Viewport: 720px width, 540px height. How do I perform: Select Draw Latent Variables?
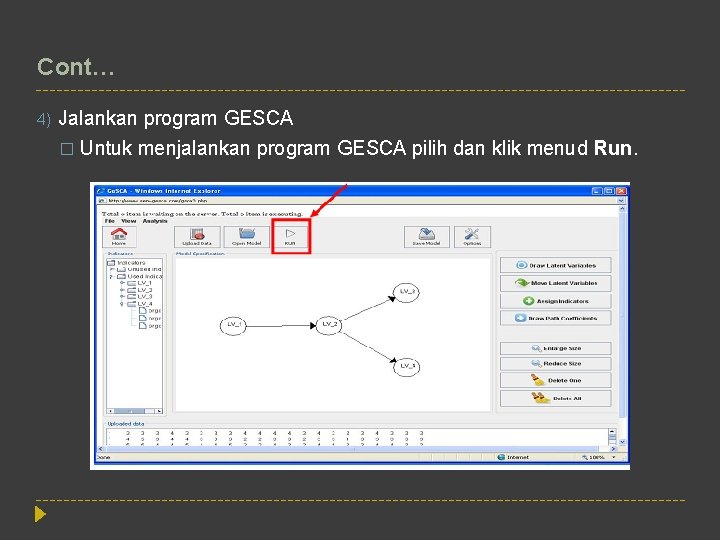(x=556, y=265)
